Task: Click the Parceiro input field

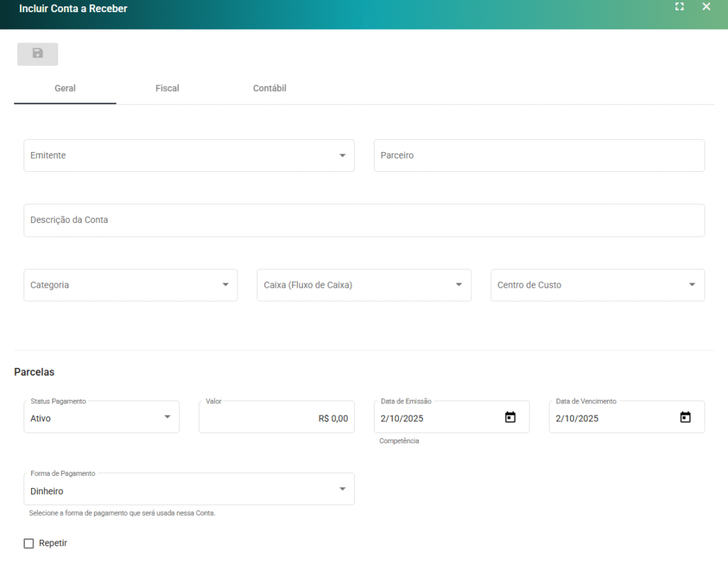Action: click(539, 156)
